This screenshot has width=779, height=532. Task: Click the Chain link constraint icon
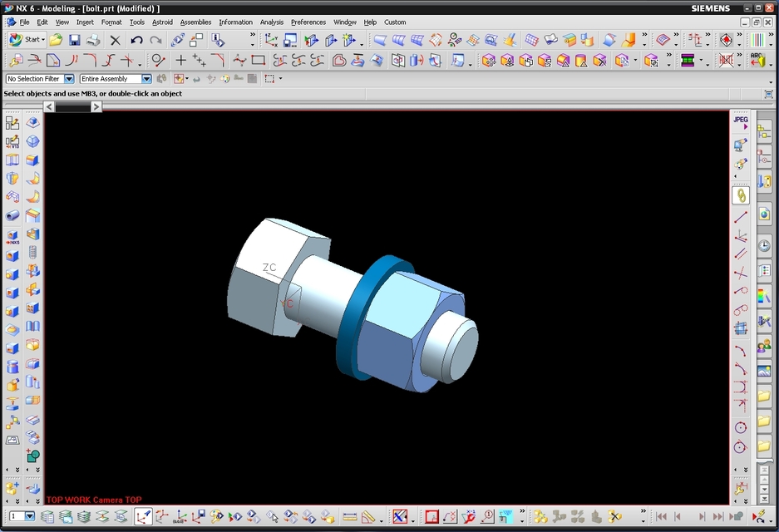click(740, 195)
